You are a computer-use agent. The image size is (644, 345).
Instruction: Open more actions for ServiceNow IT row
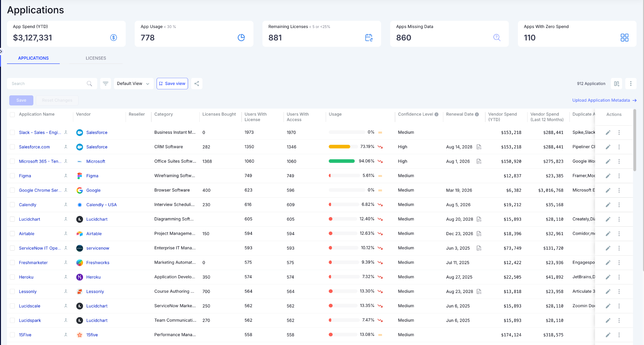click(x=619, y=248)
